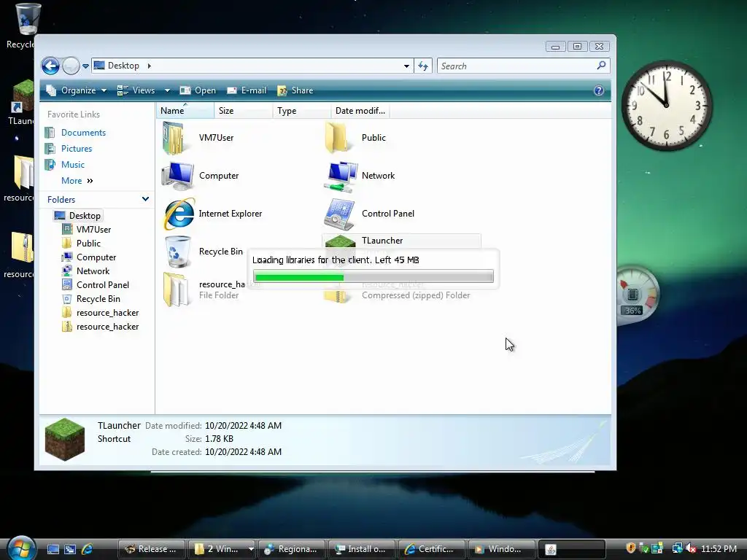Select Desktop in folder tree

coord(77,216)
